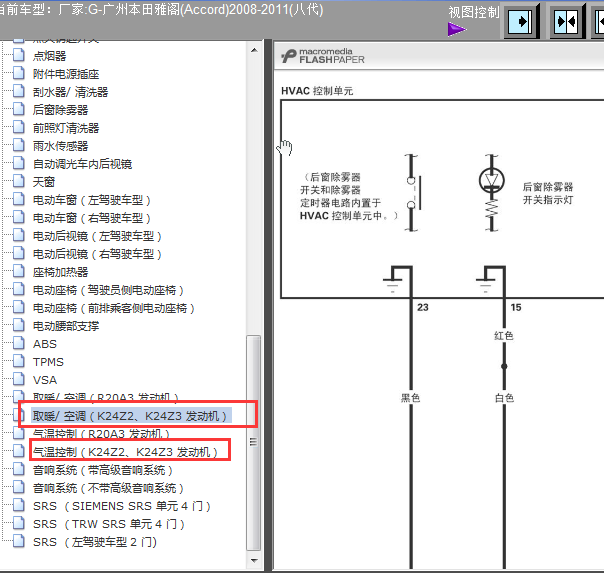Click the tree list scrollbar thumb
Screen dimensions: 604x573
[253, 443]
